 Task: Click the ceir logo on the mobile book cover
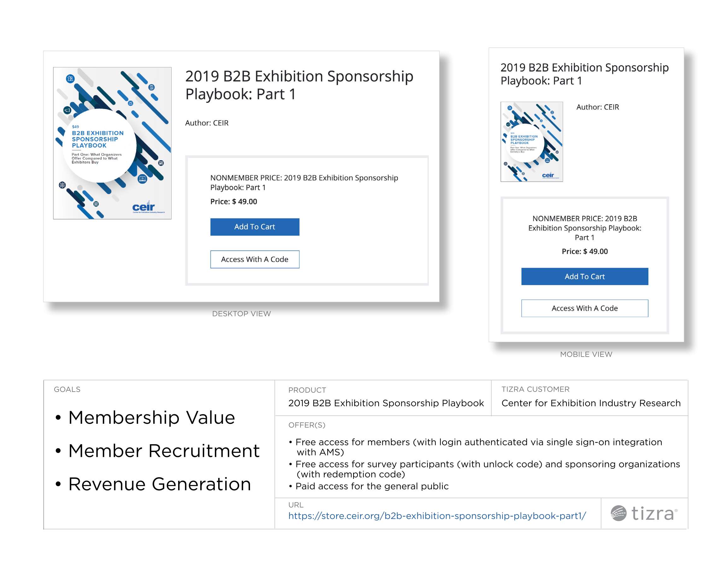point(548,175)
